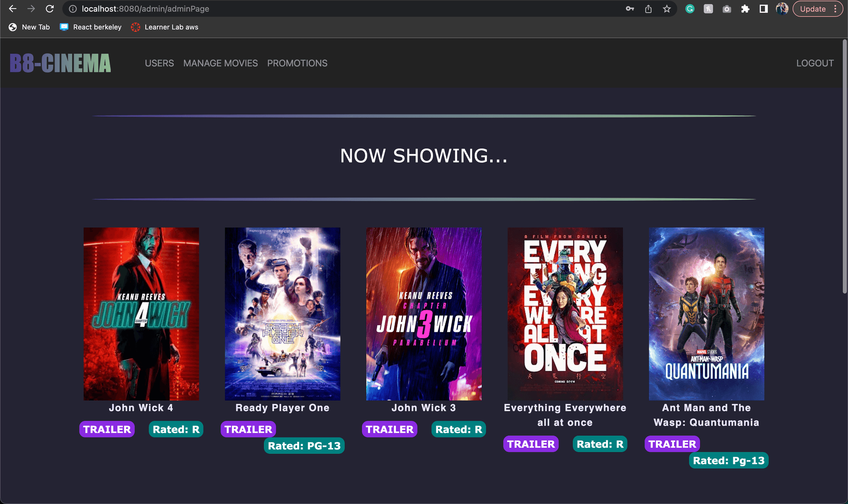
Task: Open the Learner Lab aws bookmark
Action: click(165, 27)
